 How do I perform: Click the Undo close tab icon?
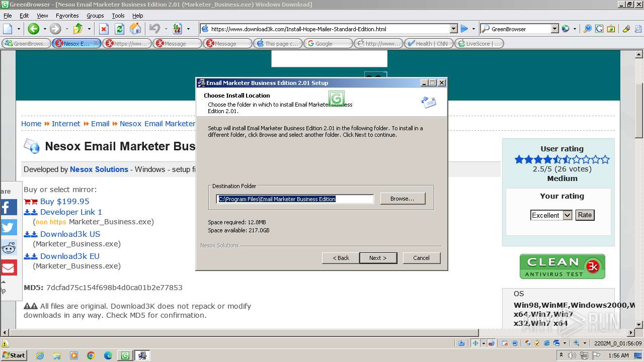click(x=154, y=29)
